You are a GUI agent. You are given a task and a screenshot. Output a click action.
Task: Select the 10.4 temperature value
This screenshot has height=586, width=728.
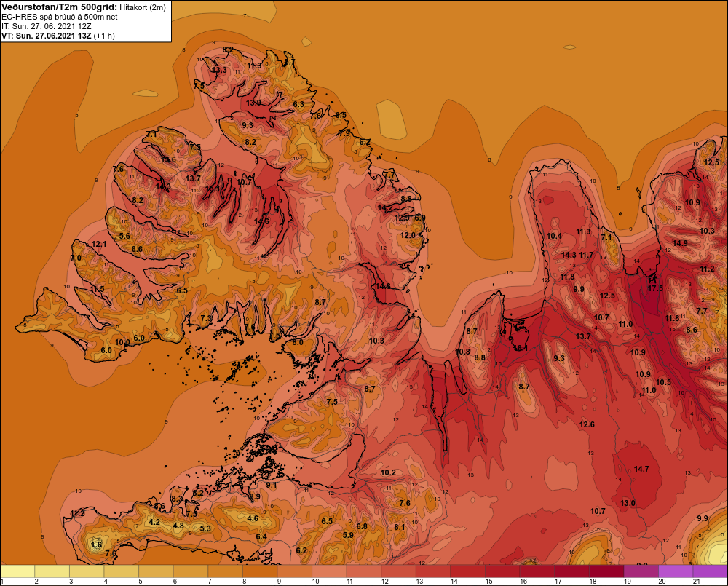click(x=554, y=236)
